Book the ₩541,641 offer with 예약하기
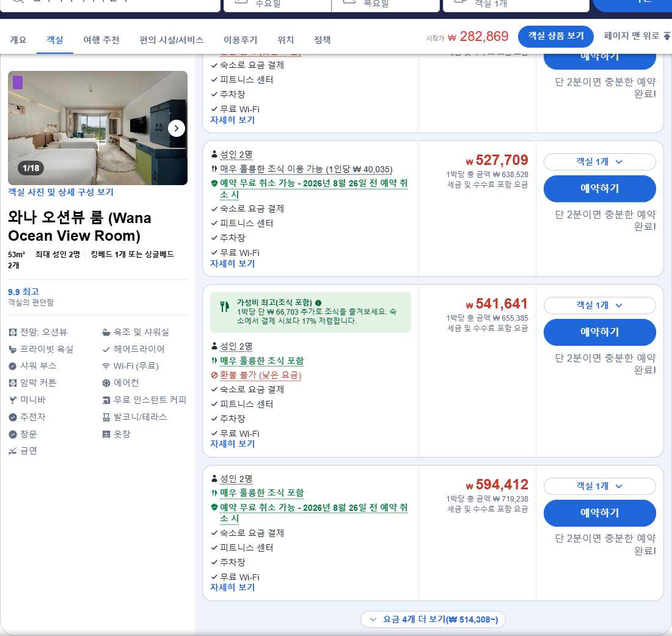672x636 pixels. [x=599, y=332]
